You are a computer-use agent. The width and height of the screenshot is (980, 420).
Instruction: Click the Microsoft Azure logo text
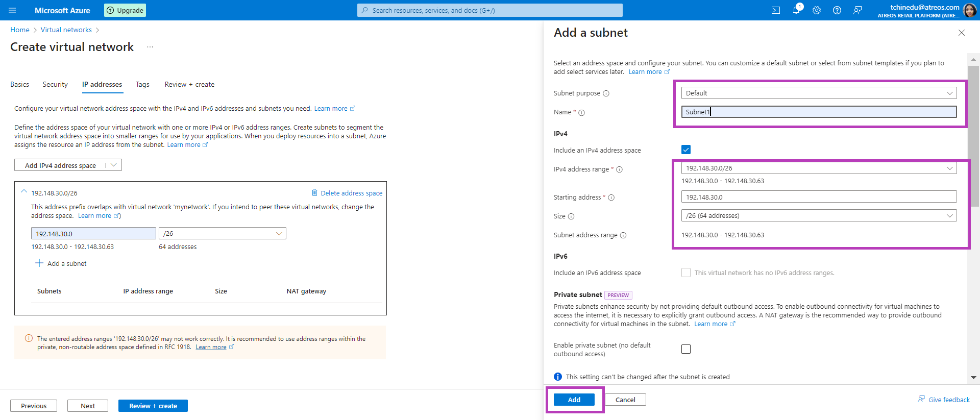tap(62, 10)
